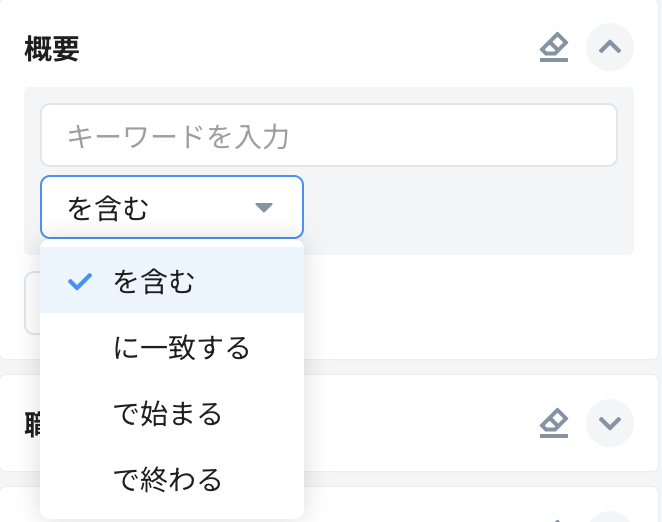Screen dimensions: 662x522
Task: Click empty area of 職 row left of eraser
Action: (420, 423)
